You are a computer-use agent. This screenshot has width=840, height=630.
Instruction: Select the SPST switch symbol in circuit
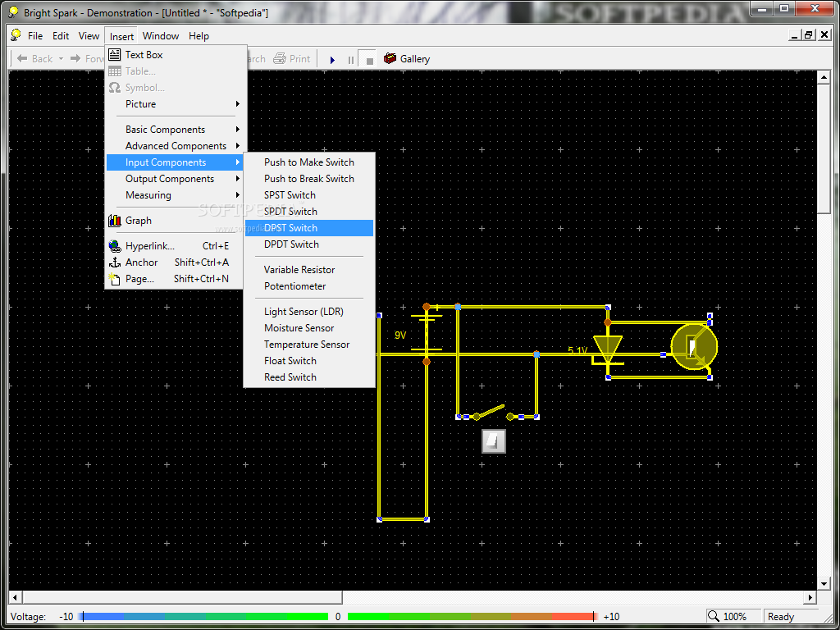(x=493, y=413)
